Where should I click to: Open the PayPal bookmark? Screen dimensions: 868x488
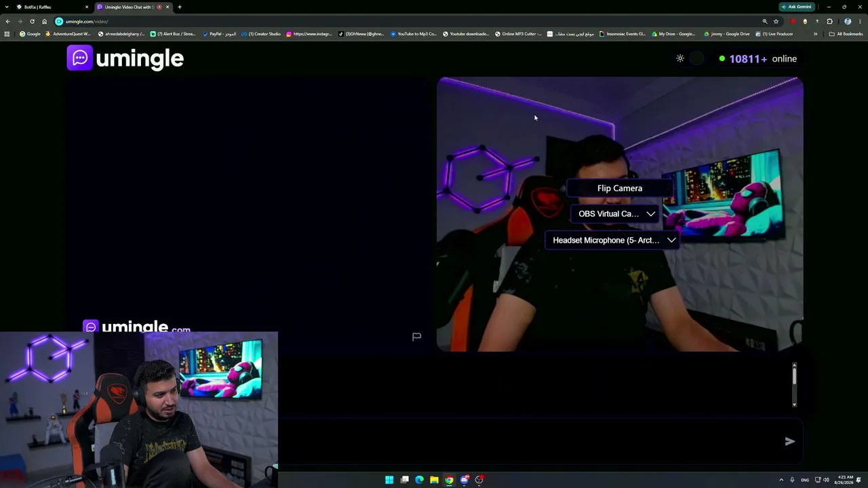[220, 34]
